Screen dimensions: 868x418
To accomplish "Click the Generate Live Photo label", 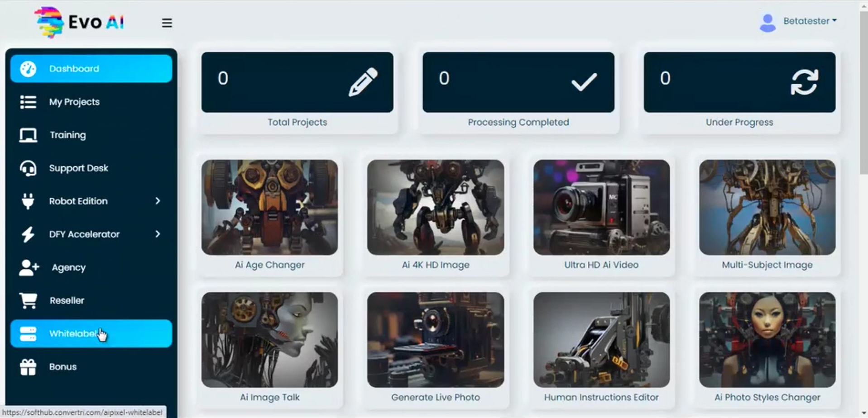I will 436,397.
